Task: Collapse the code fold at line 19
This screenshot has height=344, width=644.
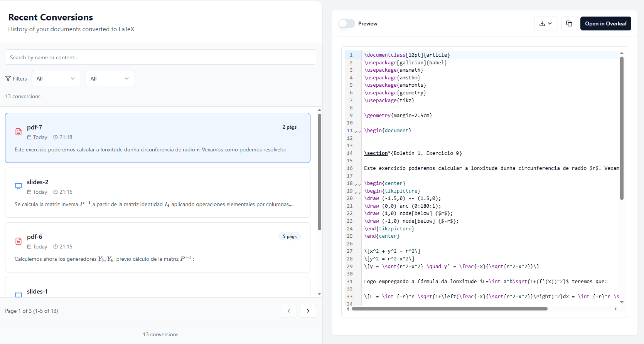Action: (357, 192)
